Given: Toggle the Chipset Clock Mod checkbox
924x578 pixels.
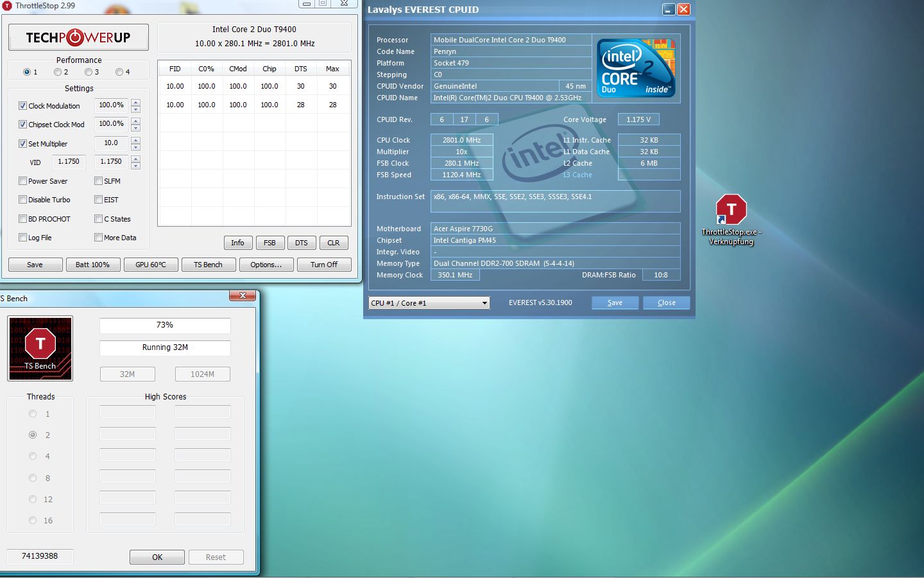Looking at the screenshot, I should click(x=23, y=125).
